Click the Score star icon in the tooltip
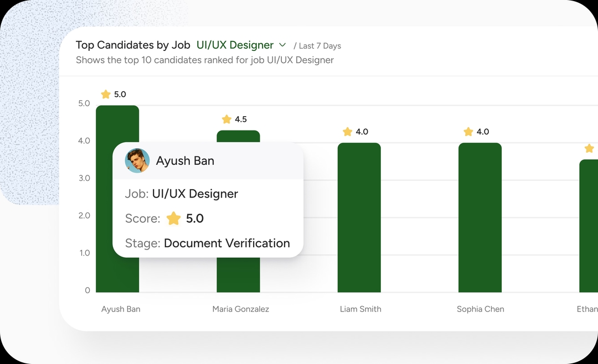Screen dimensions: 598x364 174,219
